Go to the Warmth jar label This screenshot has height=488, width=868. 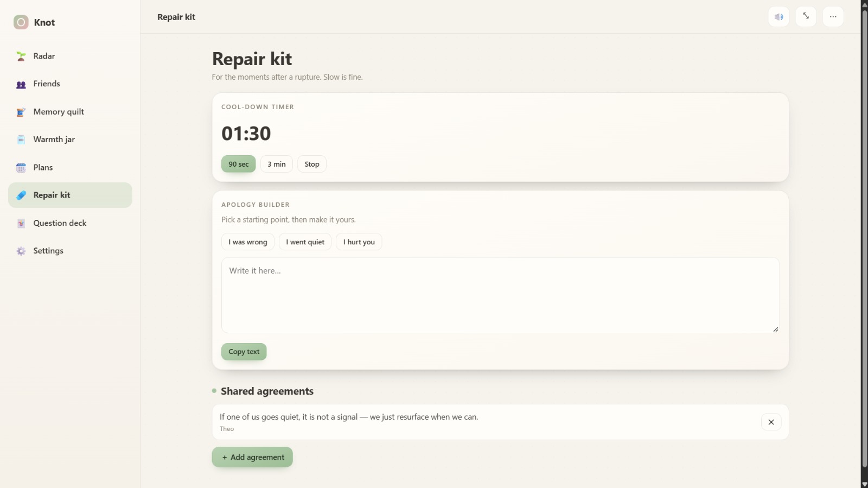(x=54, y=140)
